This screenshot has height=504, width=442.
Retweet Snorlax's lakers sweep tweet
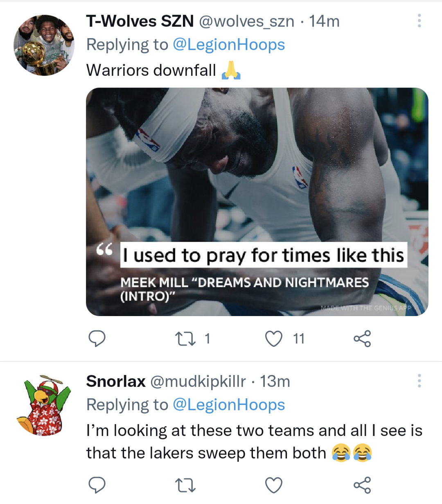[x=185, y=485]
